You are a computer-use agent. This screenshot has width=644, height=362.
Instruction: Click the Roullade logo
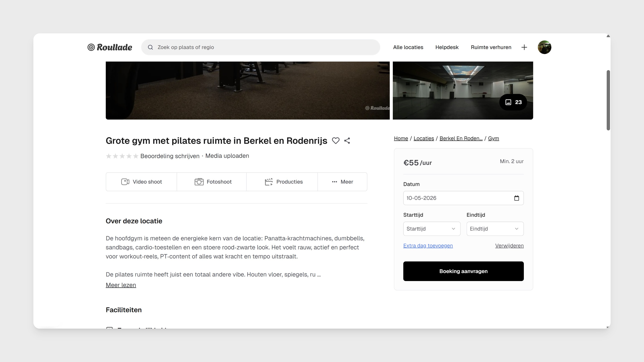coord(110,47)
